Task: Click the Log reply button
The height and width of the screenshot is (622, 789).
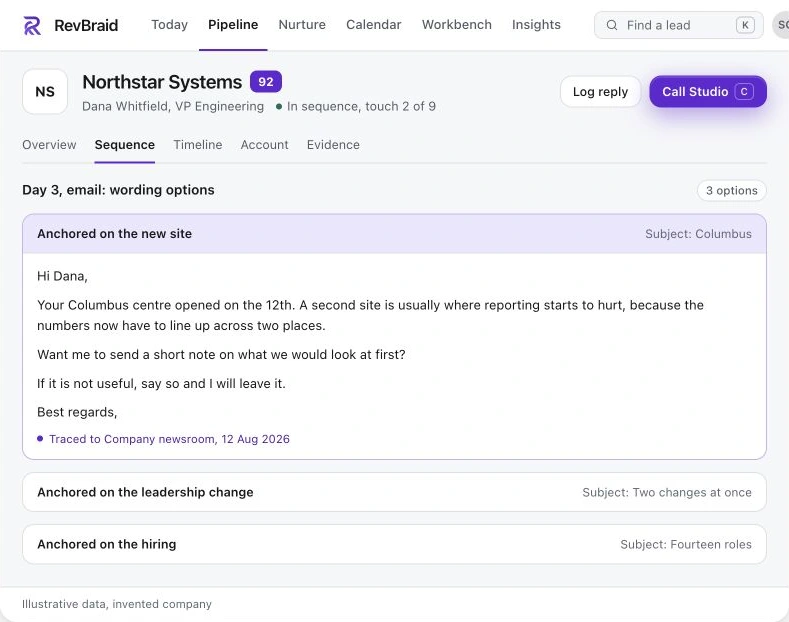Action: point(600,92)
